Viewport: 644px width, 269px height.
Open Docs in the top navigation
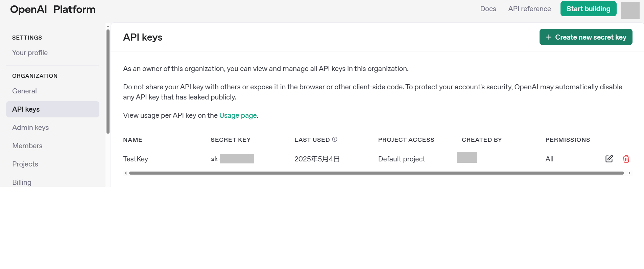[488, 9]
